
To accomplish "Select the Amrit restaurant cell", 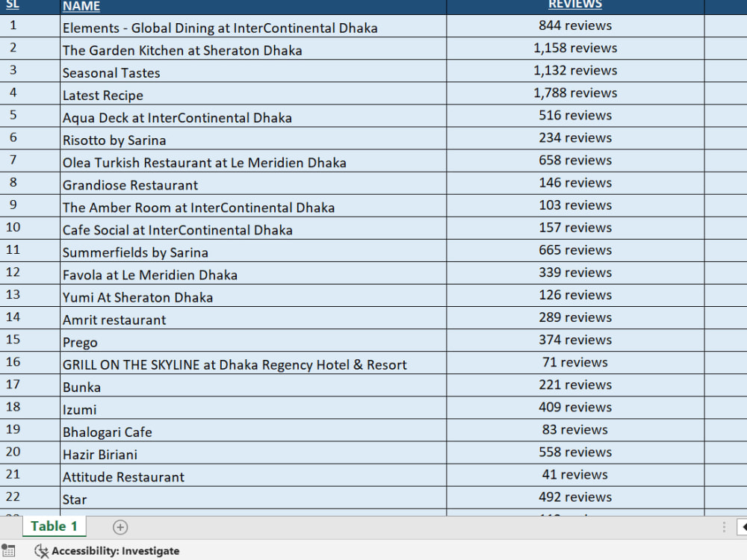I will 253,317.
